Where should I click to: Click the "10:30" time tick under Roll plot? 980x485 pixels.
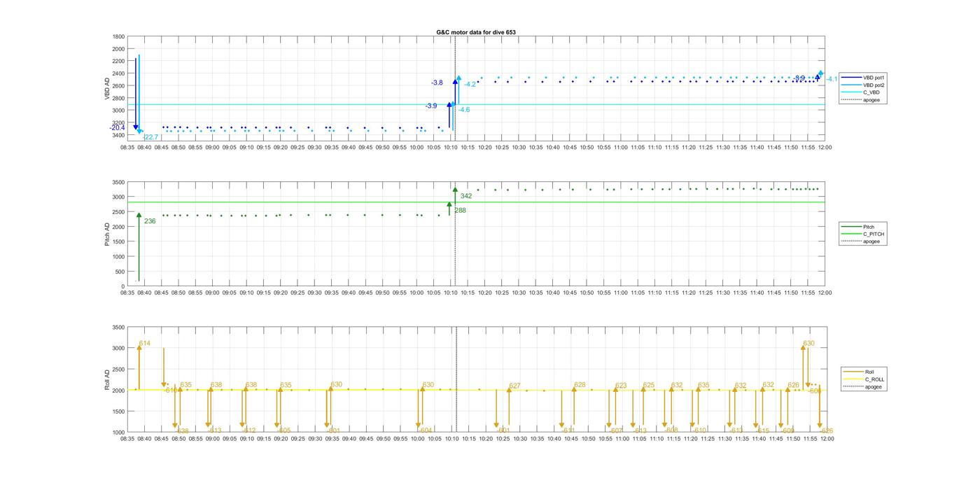[x=519, y=439]
